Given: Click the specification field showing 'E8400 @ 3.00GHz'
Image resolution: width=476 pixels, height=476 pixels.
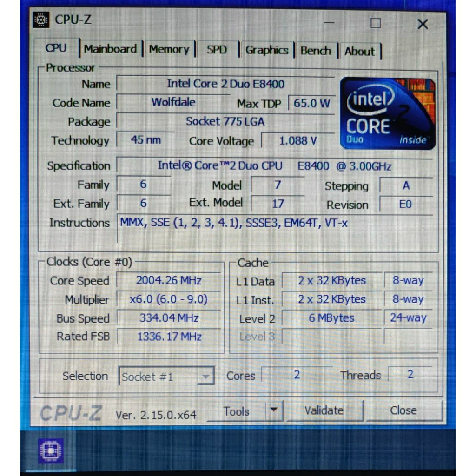Looking at the screenshot, I should click(x=274, y=166).
